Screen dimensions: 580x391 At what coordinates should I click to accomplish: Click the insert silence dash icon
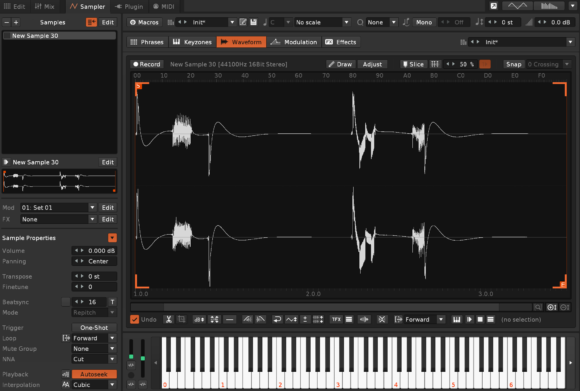point(230,320)
